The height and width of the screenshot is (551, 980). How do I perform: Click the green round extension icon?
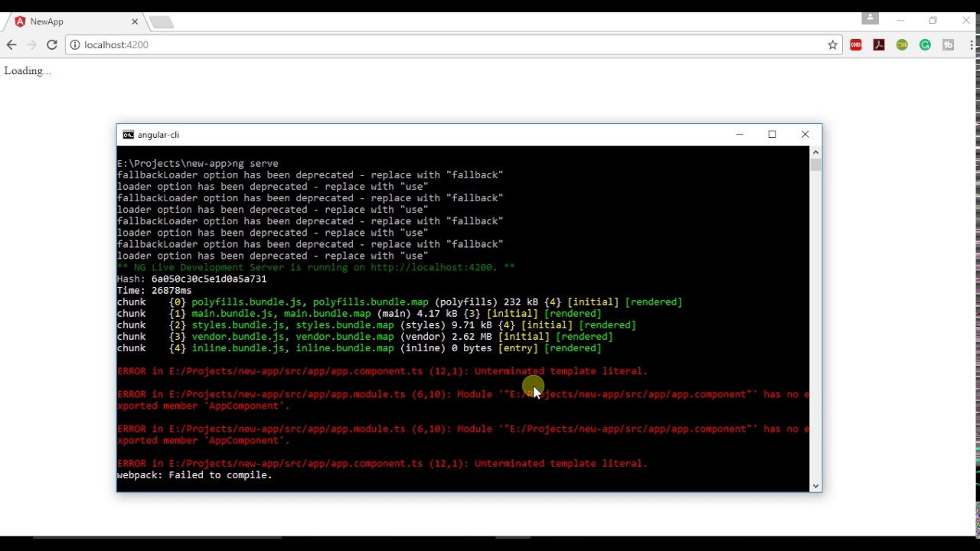tap(902, 45)
